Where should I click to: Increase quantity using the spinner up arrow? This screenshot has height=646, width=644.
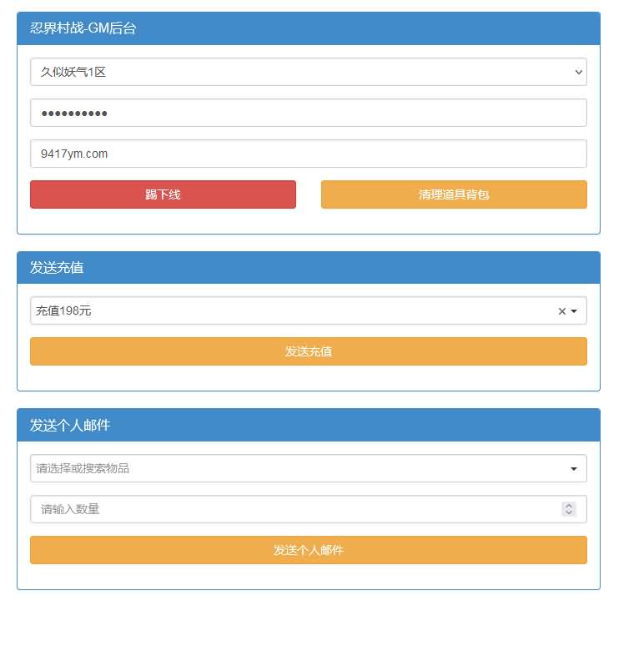pyautogui.click(x=569, y=505)
